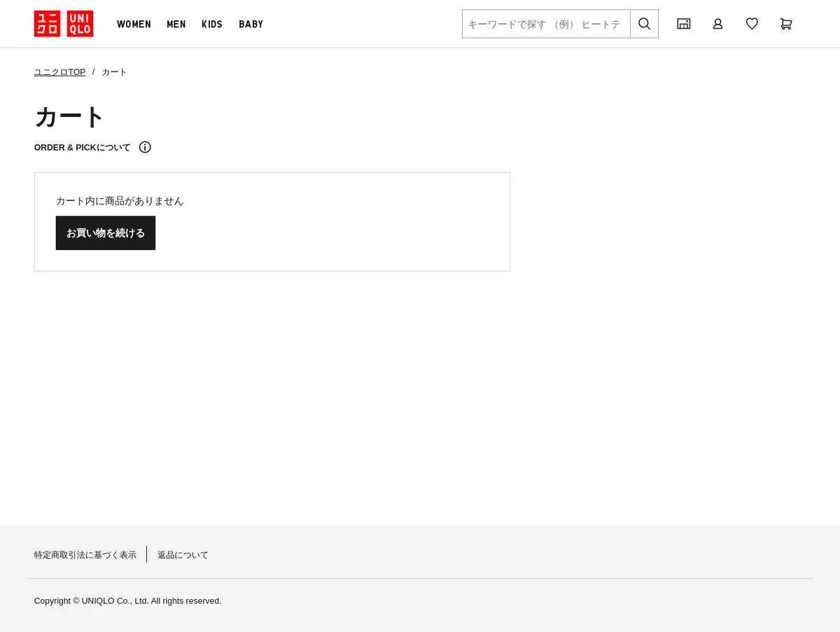Open 特定商取引法に基づく表示 footer link
840x632 pixels.
click(85, 555)
